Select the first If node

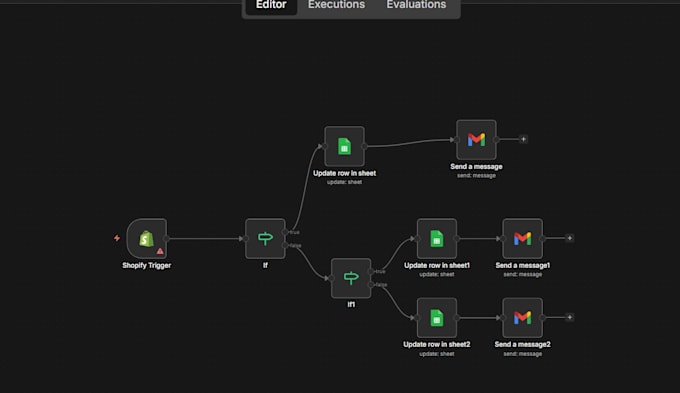coord(265,238)
